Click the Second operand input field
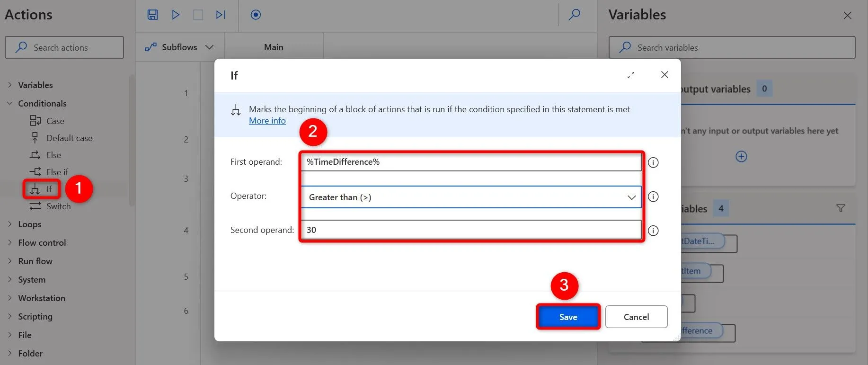868x365 pixels. [x=470, y=230]
